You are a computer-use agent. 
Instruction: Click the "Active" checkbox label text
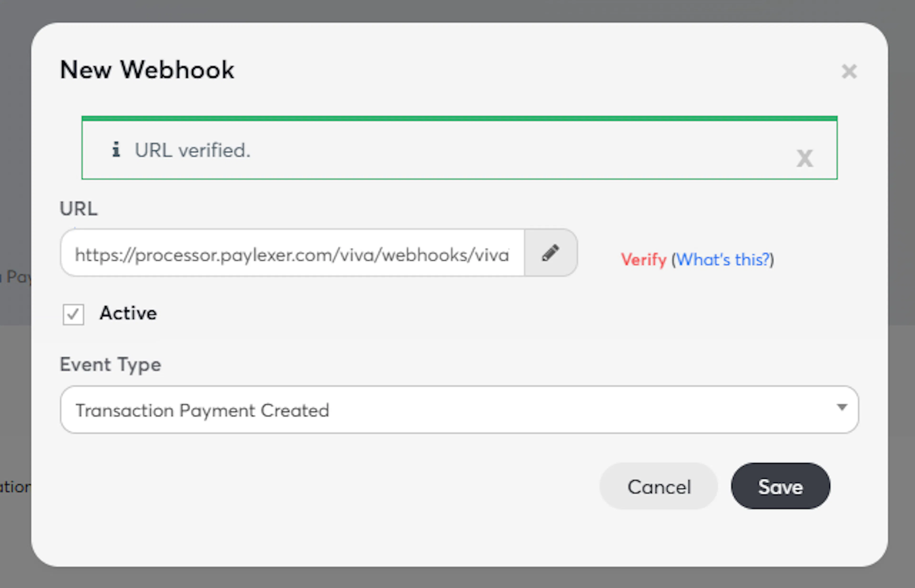click(x=128, y=313)
